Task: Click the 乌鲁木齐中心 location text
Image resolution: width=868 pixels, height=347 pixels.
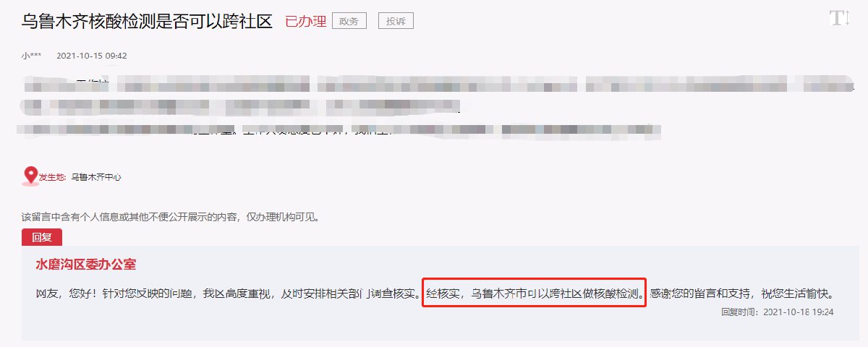Action: 96,176
